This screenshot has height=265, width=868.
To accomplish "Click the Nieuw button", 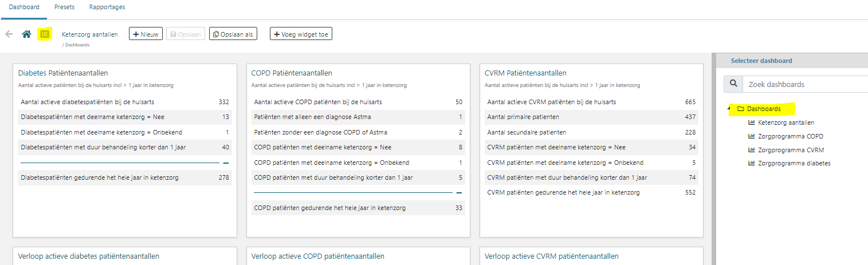I will tap(146, 34).
